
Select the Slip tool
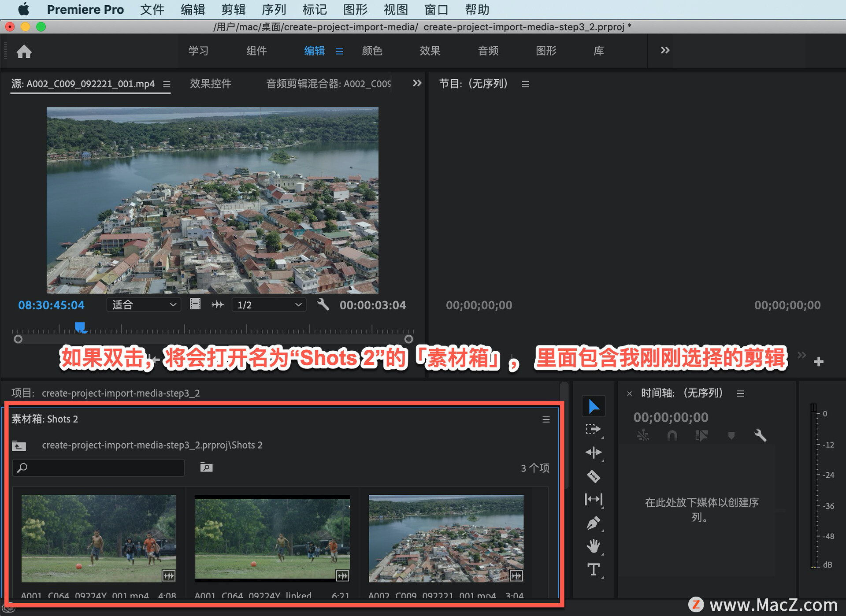coord(593,499)
